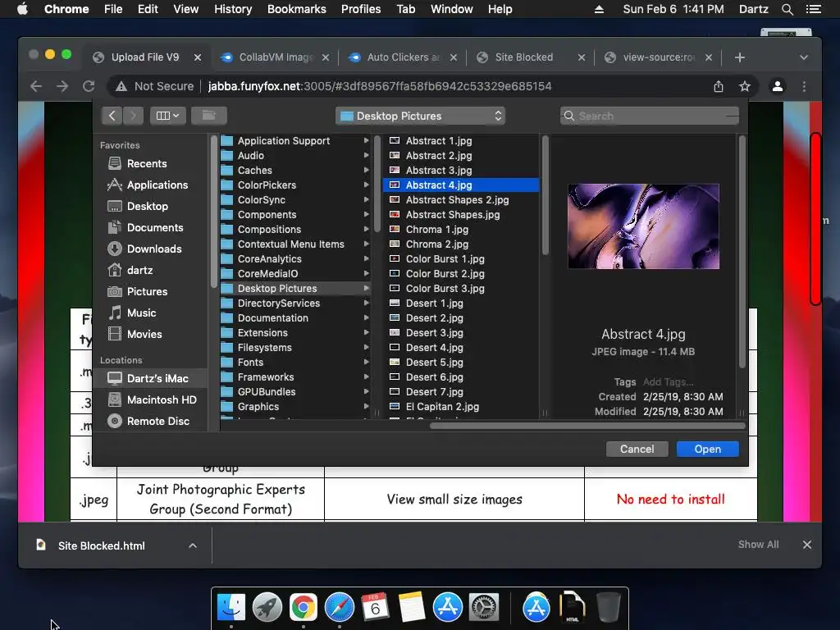The image size is (840, 630).
Task: Expand the Fonts folder arrow
Action: tap(367, 362)
